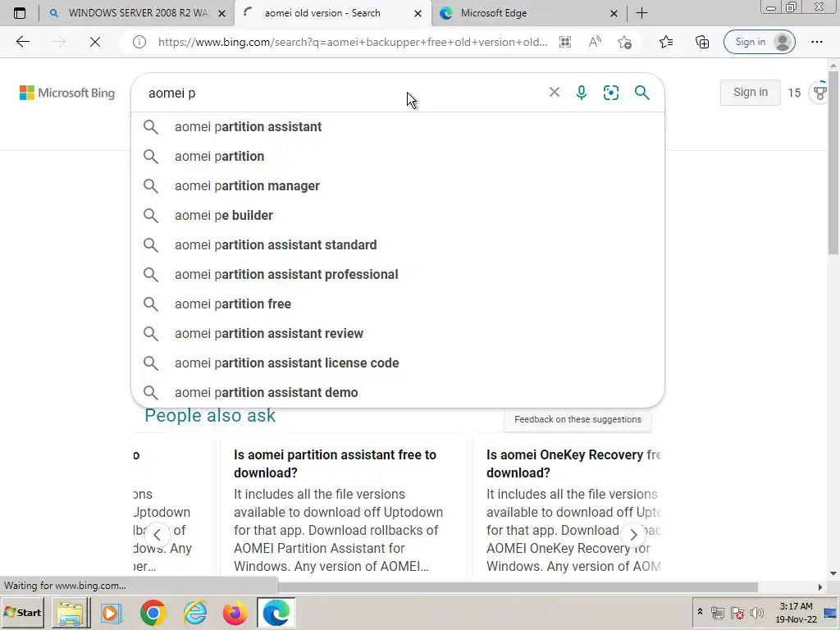View site information icon in address bar

pyautogui.click(x=139, y=42)
